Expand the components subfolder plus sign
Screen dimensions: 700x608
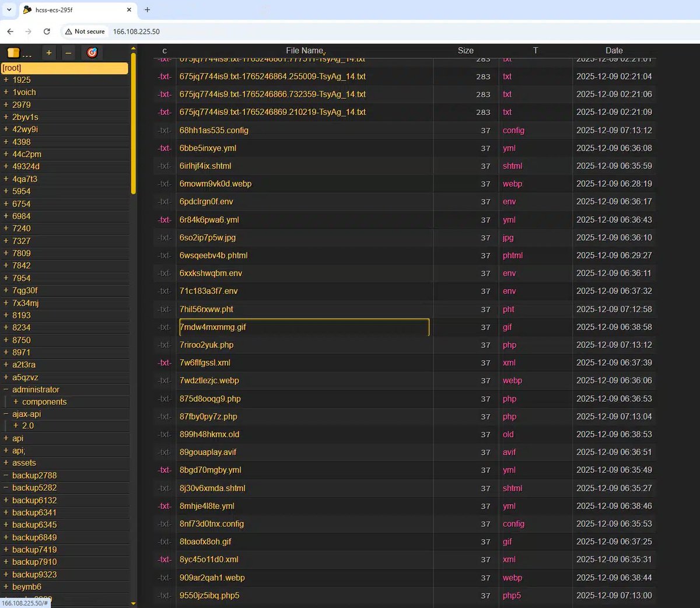(16, 401)
